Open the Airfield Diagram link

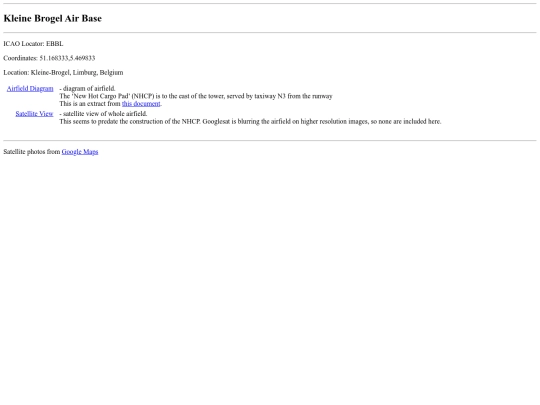pyautogui.click(x=30, y=89)
